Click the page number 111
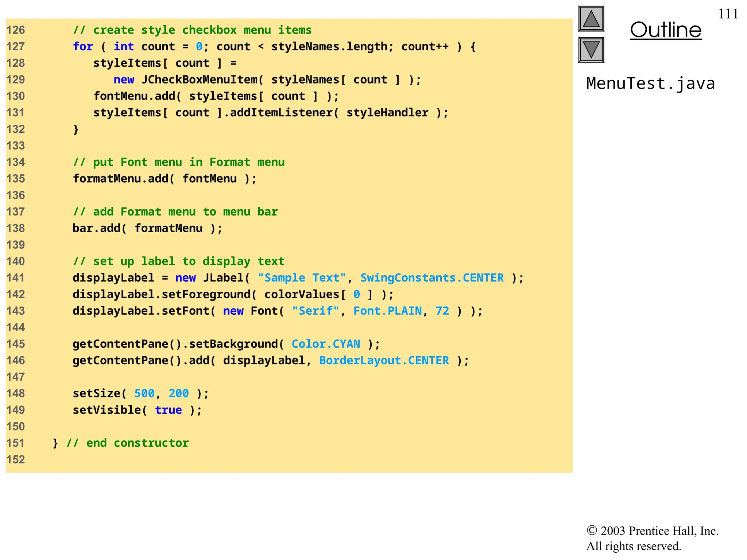The image size is (747, 560). click(x=728, y=14)
